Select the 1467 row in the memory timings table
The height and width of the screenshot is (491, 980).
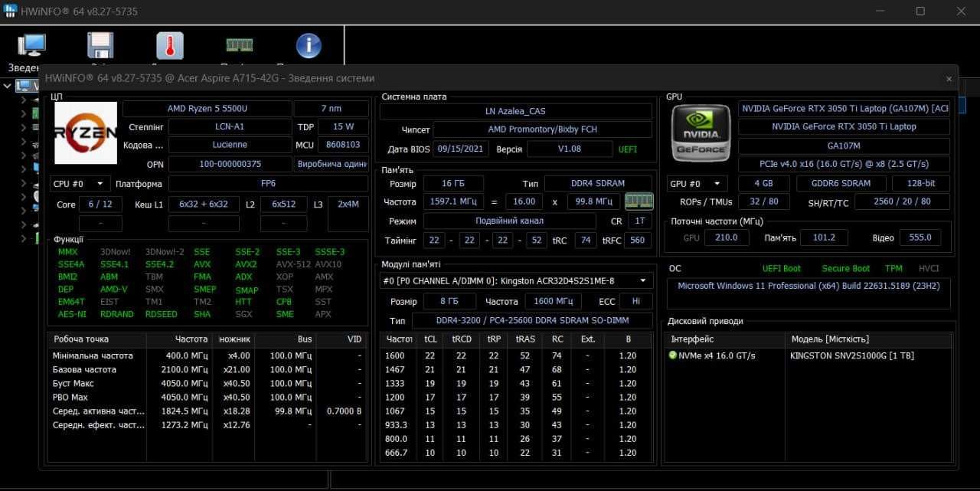pos(517,370)
